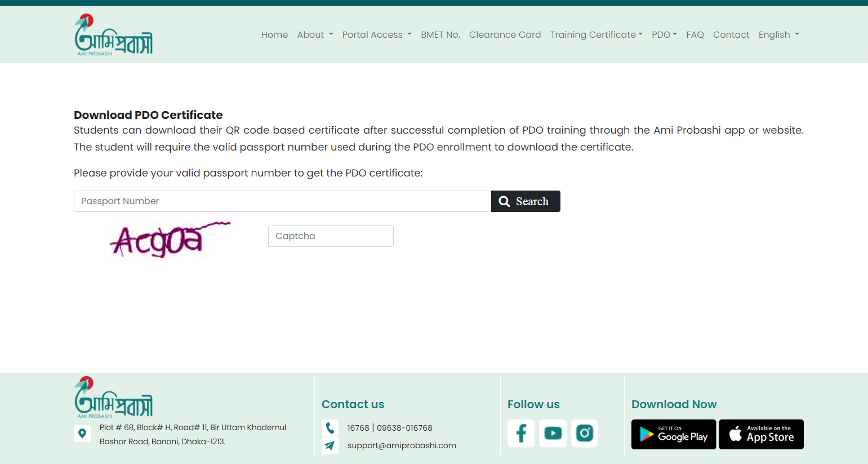This screenshot has height=464, width=868.
Task: Click the Search button
Action: pyautogui.click(x=525, y=201)
